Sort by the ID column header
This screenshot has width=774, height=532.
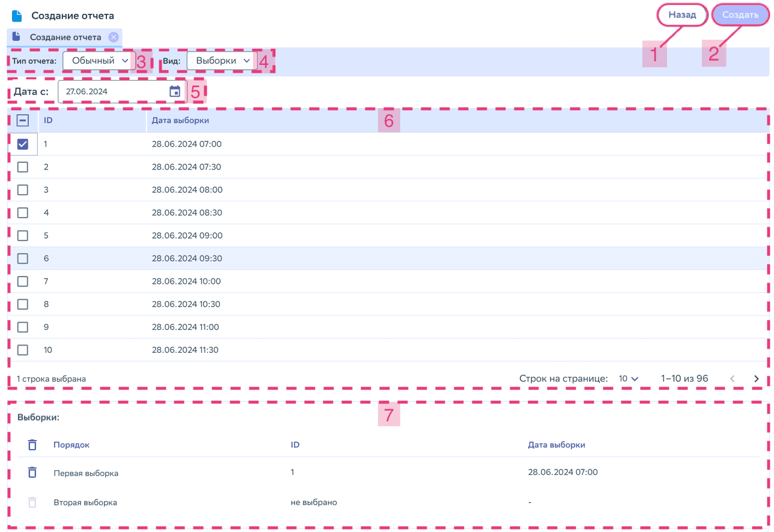tap(48, 121)
